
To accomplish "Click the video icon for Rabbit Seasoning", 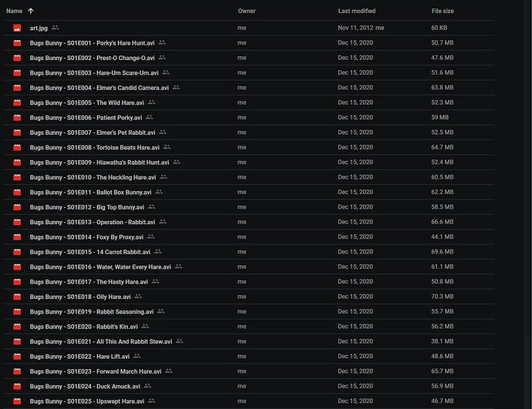I will pyautogui.click(x=17, y=312).
